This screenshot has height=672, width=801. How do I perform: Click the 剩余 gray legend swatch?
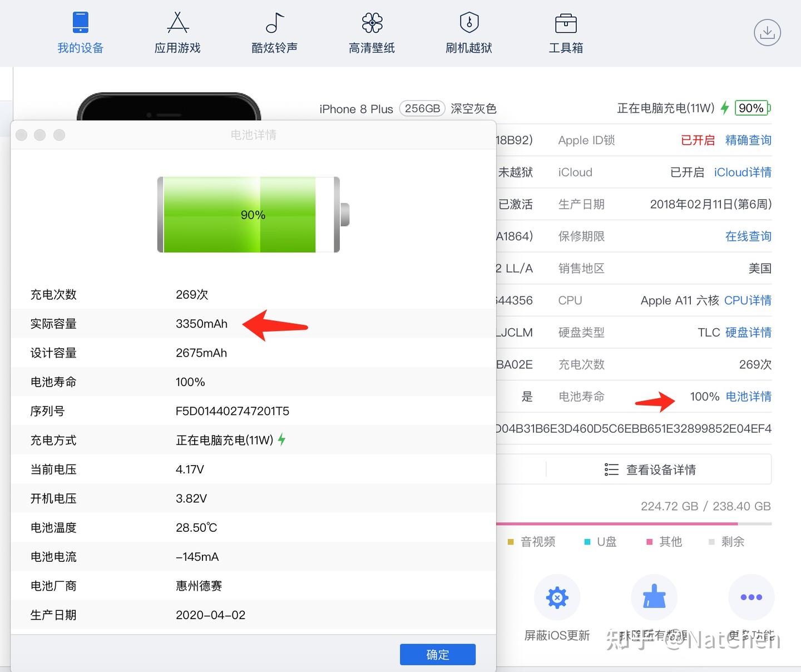pos(711,542)
